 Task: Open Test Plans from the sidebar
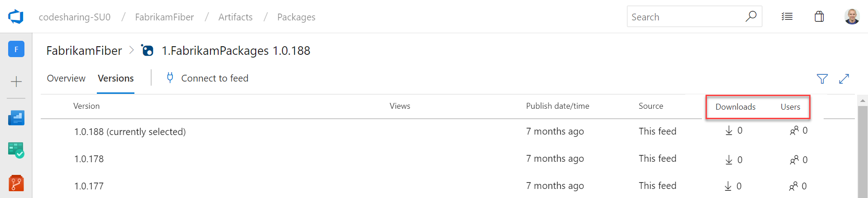[x=16, y=150]
